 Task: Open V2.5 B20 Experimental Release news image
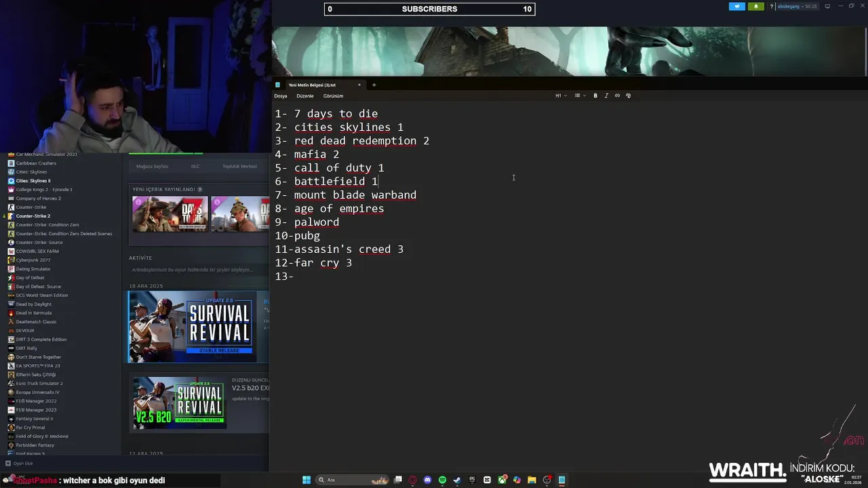pos(180,403)
